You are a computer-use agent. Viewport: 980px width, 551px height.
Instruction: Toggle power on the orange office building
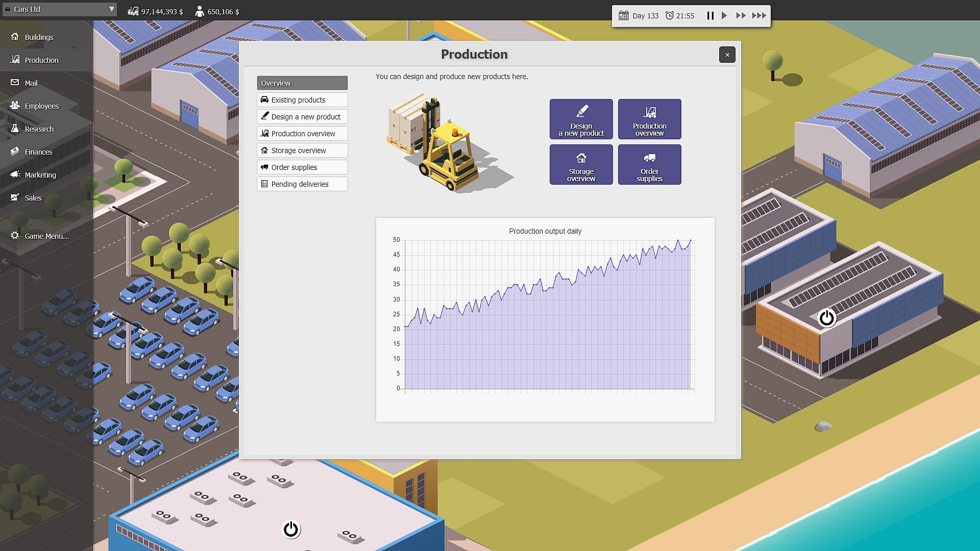pos(826,318)
